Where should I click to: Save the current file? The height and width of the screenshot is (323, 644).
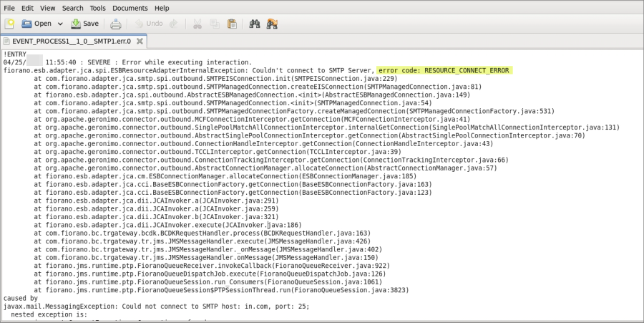tap(84, 24)
